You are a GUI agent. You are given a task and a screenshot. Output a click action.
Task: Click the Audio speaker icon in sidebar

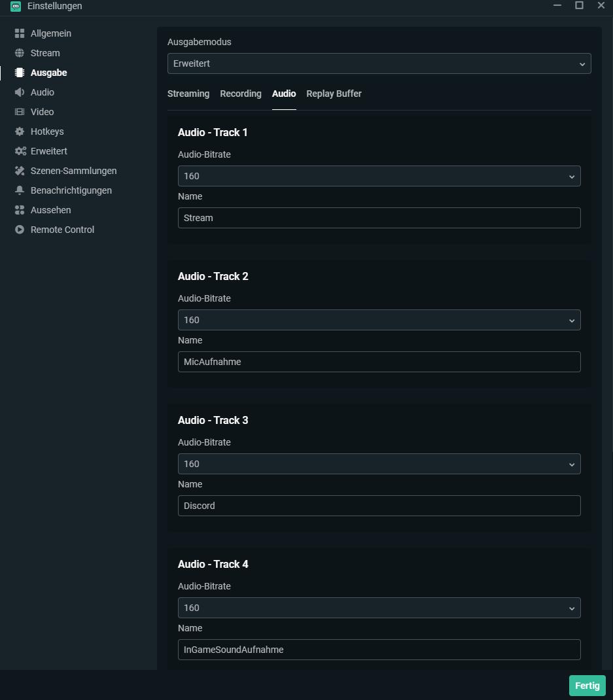pyautogui.click(x=20, y=92)
